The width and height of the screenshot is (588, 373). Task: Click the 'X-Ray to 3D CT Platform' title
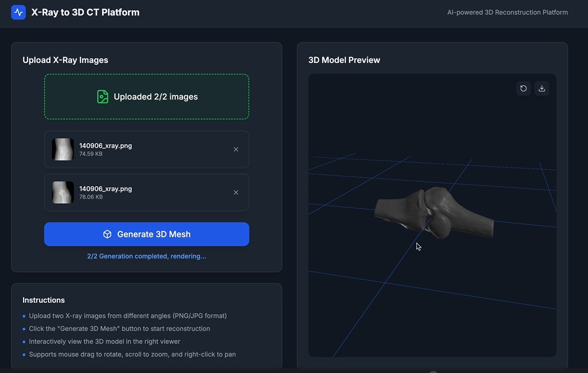coord(85,11)
